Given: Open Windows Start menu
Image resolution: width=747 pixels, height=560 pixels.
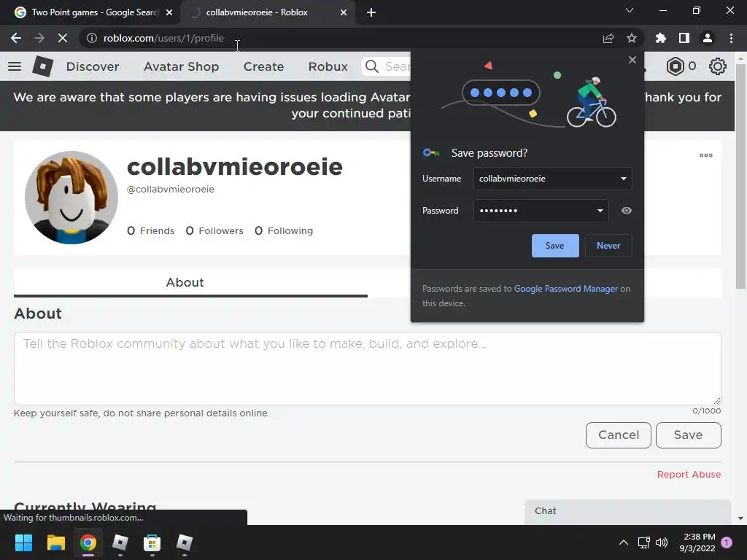Looking at the screenshot, I should coord(23,542).
